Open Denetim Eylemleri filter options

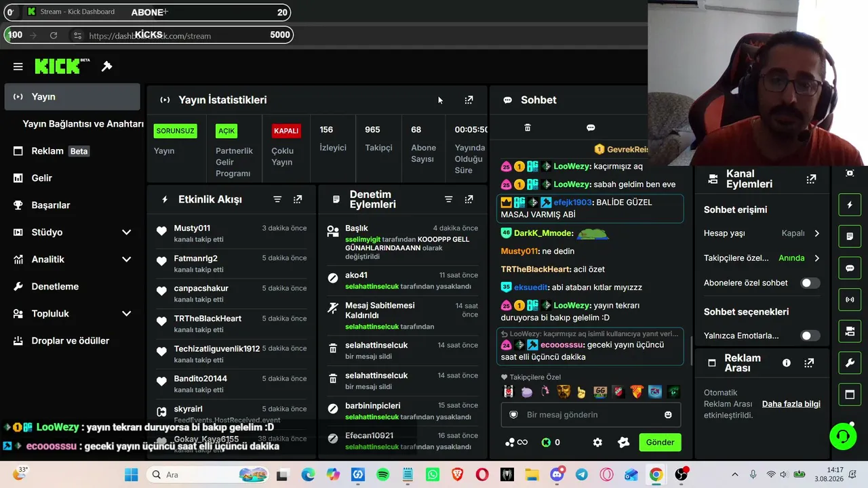click(x=448, y=199)
